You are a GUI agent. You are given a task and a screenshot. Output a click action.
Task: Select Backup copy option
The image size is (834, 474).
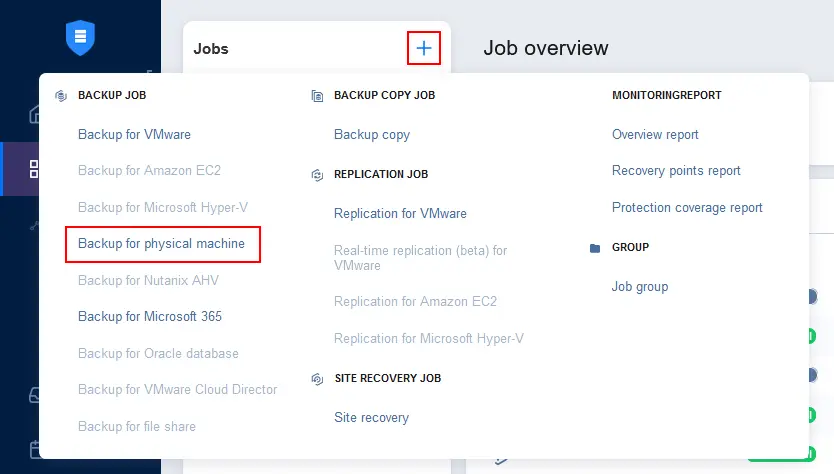(x=372, y=134)
